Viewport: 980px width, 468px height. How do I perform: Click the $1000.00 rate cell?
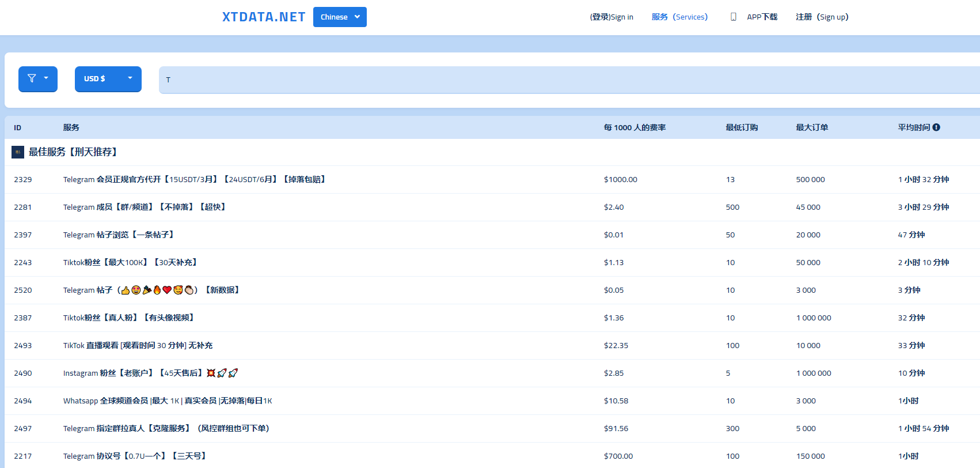[621, 180]
